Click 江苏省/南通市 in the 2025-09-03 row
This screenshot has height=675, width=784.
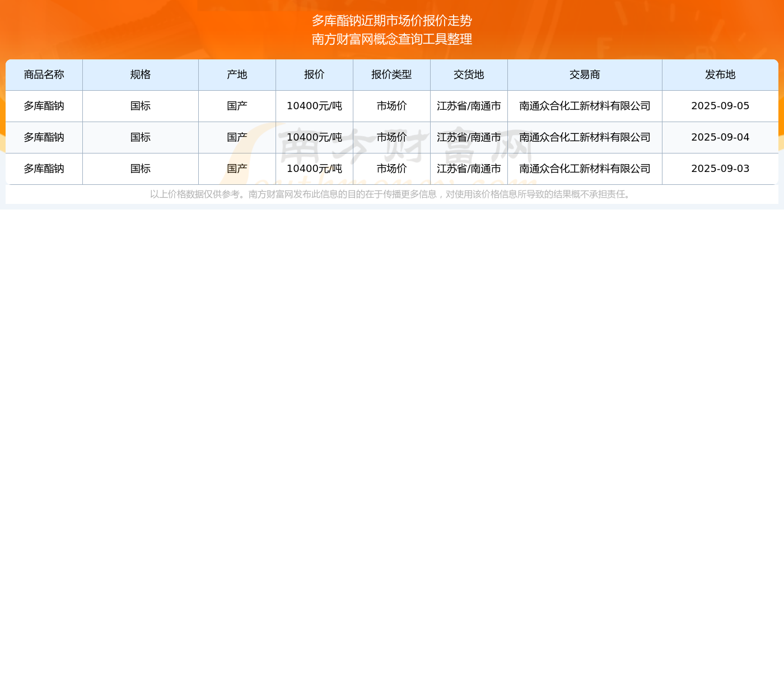click(x=469, y=169)
